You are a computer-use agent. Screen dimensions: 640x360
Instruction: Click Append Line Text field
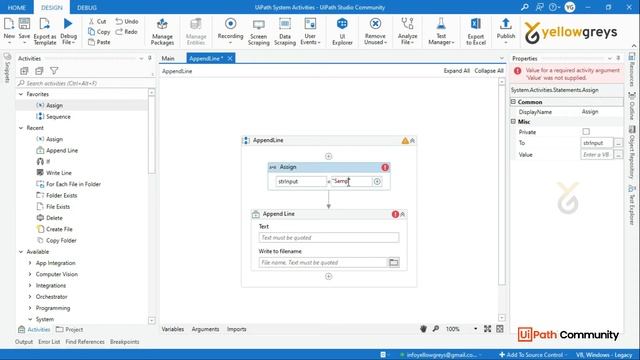tap(329, 238)
